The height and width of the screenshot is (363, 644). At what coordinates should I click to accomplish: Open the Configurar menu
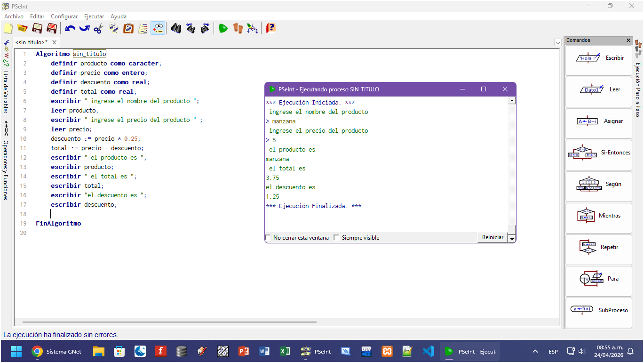pos(64,16)
